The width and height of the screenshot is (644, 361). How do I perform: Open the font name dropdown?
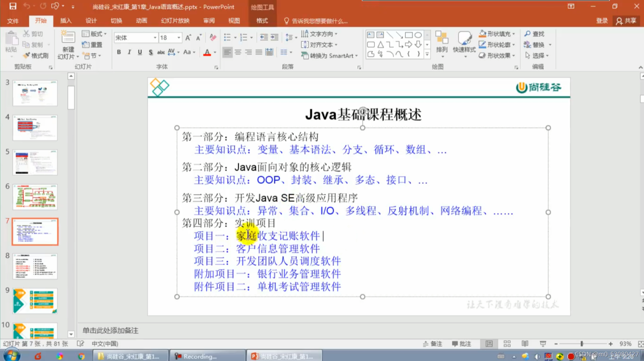tap(155, 37)
